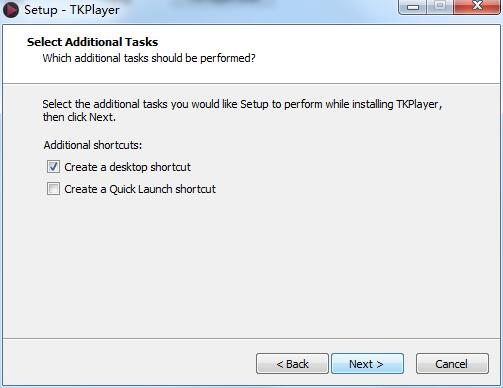Click the instruction text mentioning installing TKPlayer

tap(242, 104)
